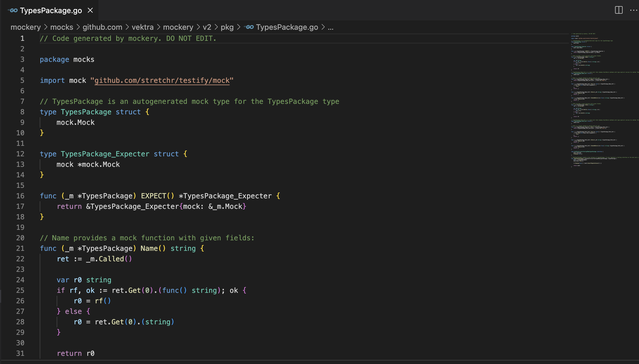Select the TypesPackage.go editor tab

tap(51, 10)
